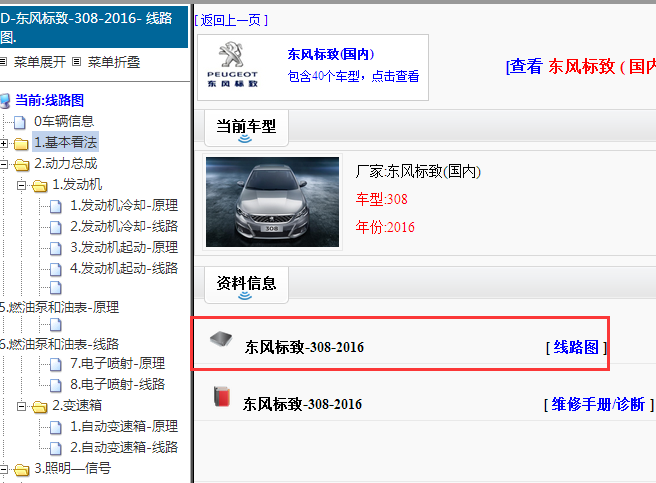The height and width of the screenshot is (483, 656).
Task: Select 1.发动机 tree item label
Action: click(77, 184)
